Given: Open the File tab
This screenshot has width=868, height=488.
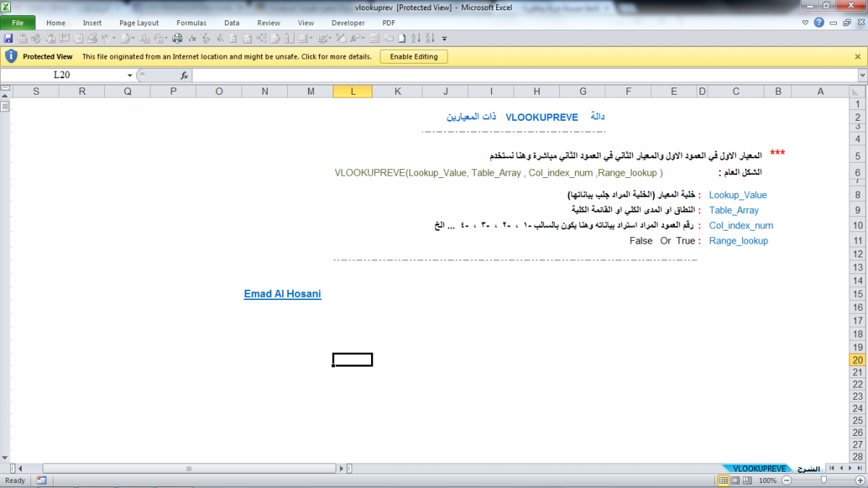Looking at the screenshot, I should tap(18, 23).
